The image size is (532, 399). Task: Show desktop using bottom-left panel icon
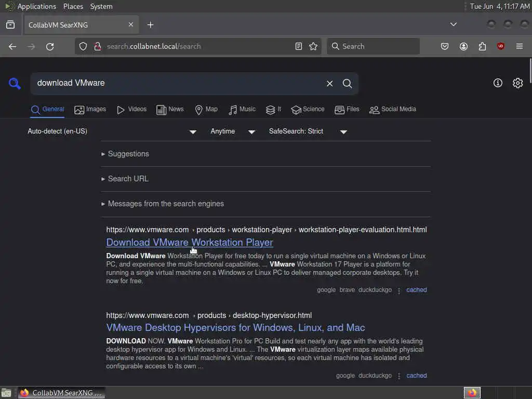[x=6, y=393]
